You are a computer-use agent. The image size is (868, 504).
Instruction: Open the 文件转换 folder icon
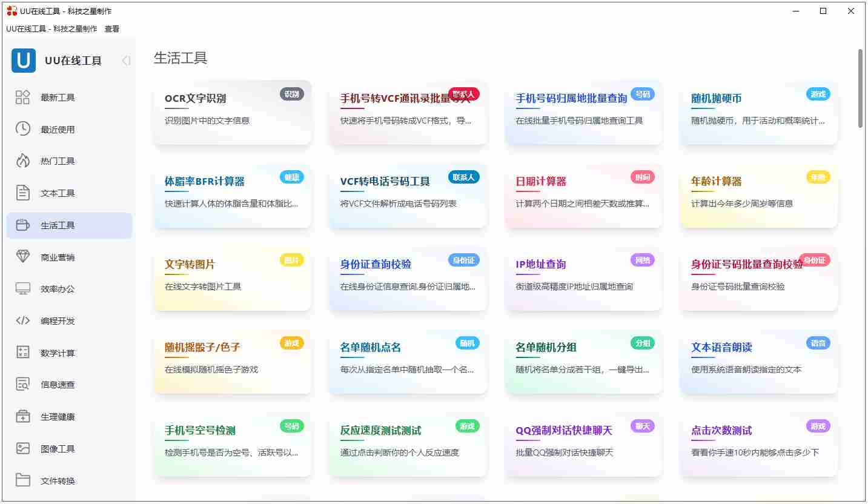coord(22,480)
